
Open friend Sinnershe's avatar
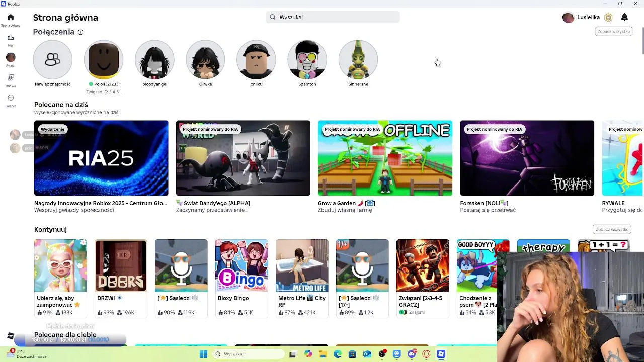(x=358, y=60)
